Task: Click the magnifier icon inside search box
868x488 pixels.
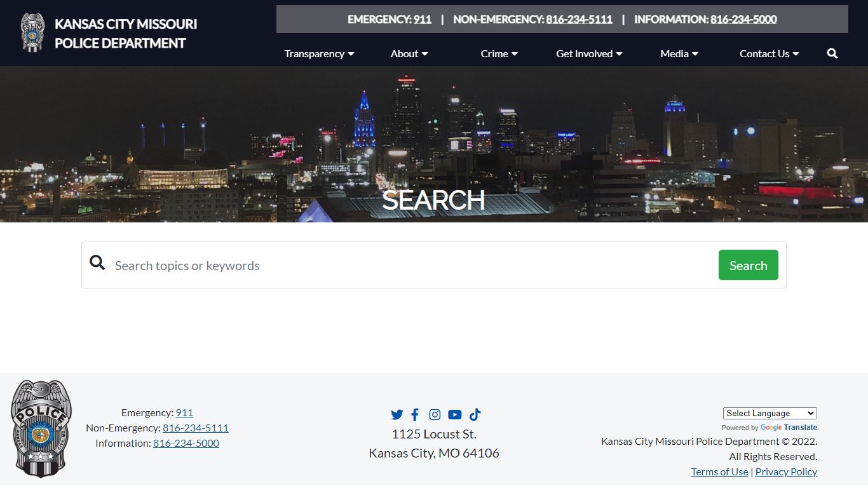Action: [97, 262]
